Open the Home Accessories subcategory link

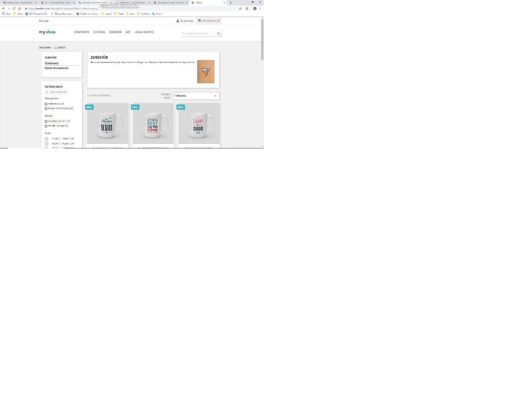click(x=56, y=68)
